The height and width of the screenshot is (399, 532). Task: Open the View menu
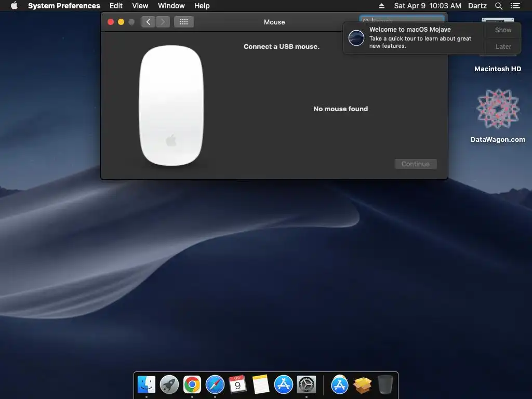(x=140, y=6)
